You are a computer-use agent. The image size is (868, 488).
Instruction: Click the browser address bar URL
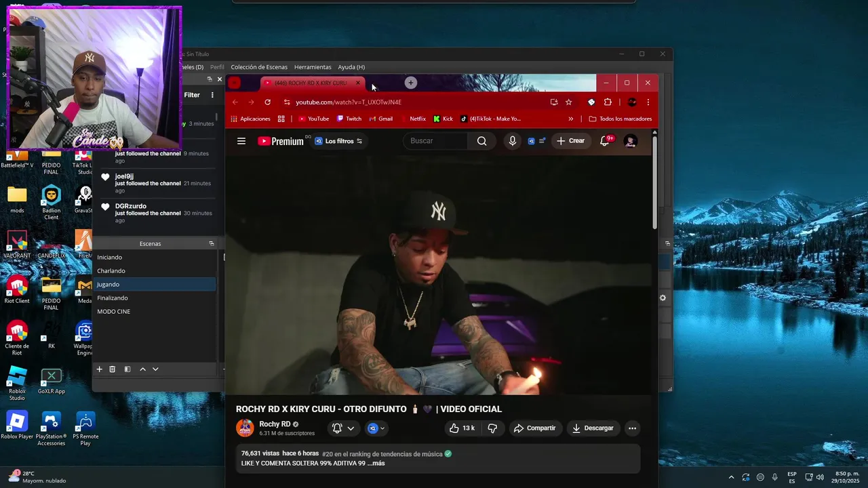(x=349, y=102)
